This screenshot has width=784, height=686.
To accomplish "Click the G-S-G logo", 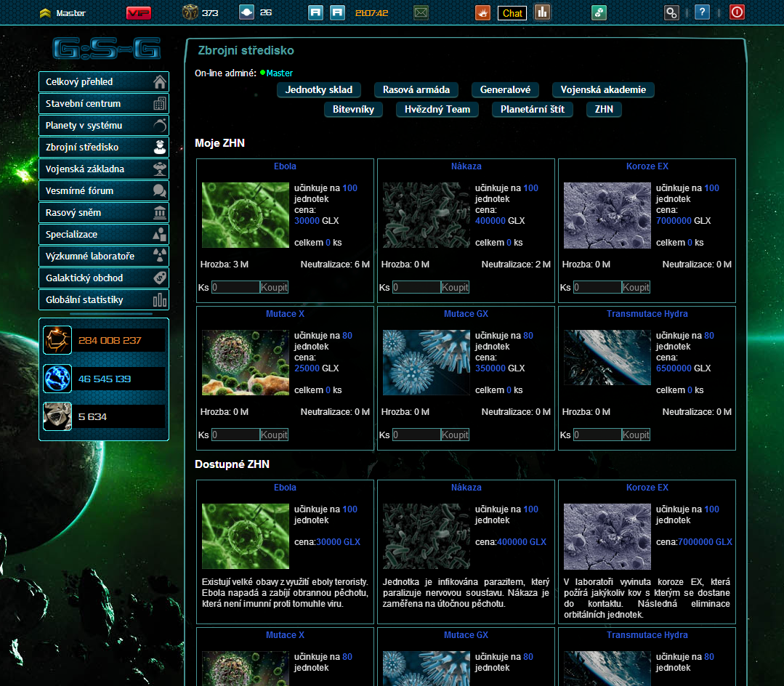I will pos(107,49).
